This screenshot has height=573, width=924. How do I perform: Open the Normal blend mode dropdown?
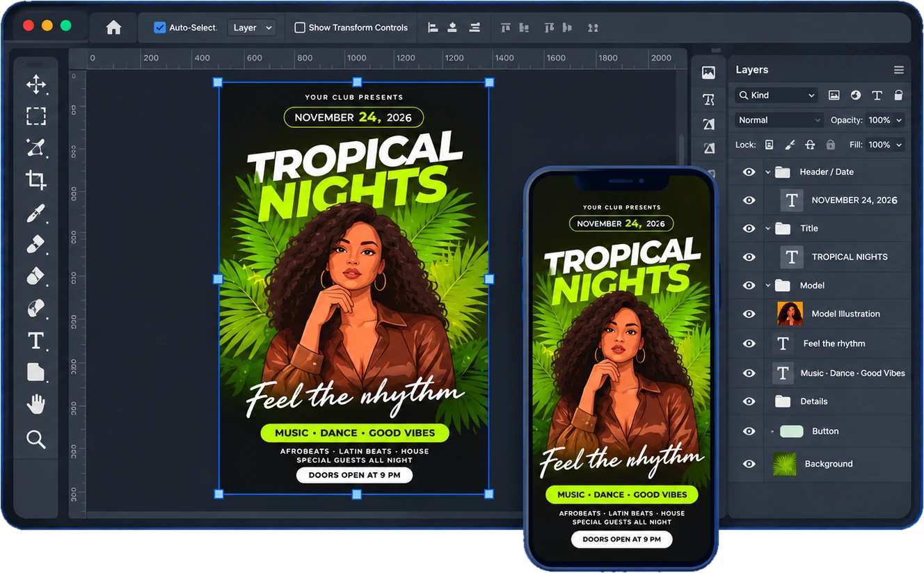click(x=779, y=120)
